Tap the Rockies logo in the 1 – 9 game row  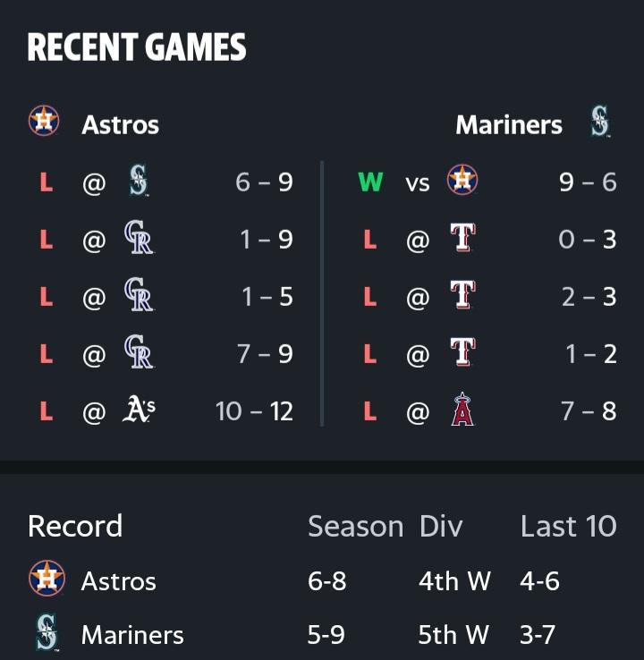139,239
